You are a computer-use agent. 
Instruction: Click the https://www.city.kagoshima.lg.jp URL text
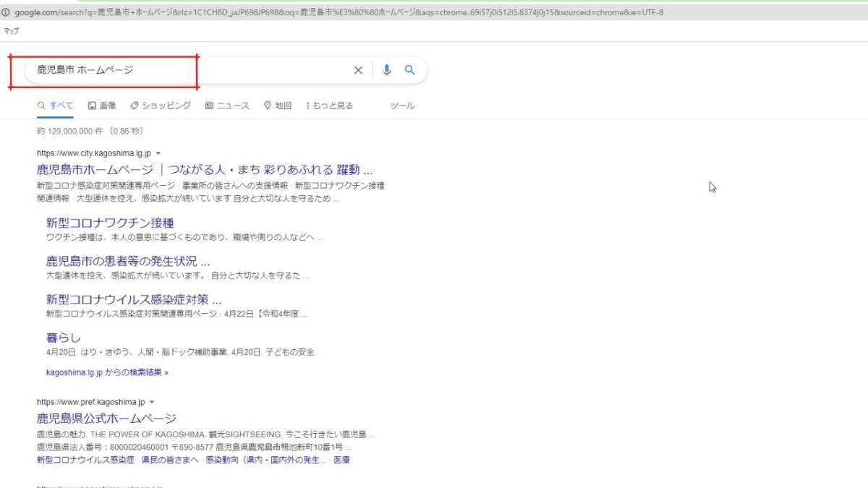click(x=94, y=153)
